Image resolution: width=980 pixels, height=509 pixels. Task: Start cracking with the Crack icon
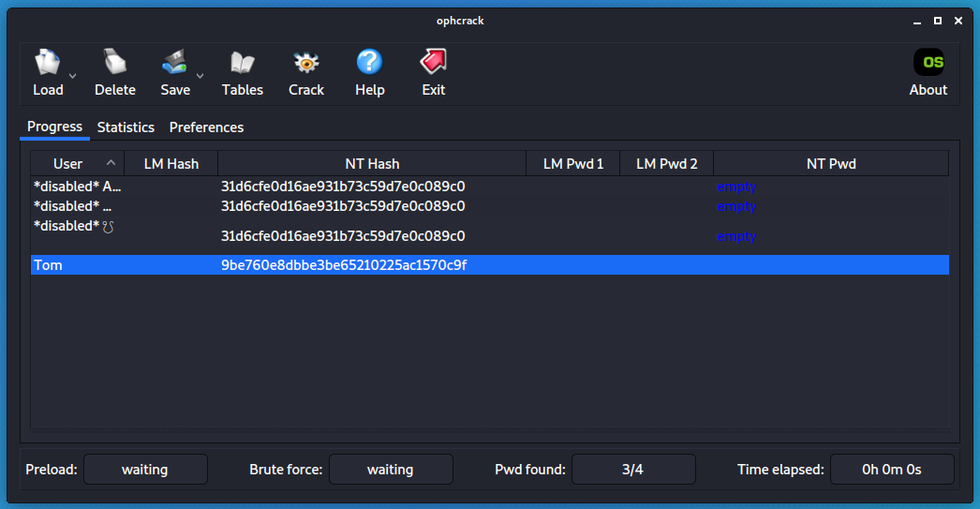click(x=305, y=64)
